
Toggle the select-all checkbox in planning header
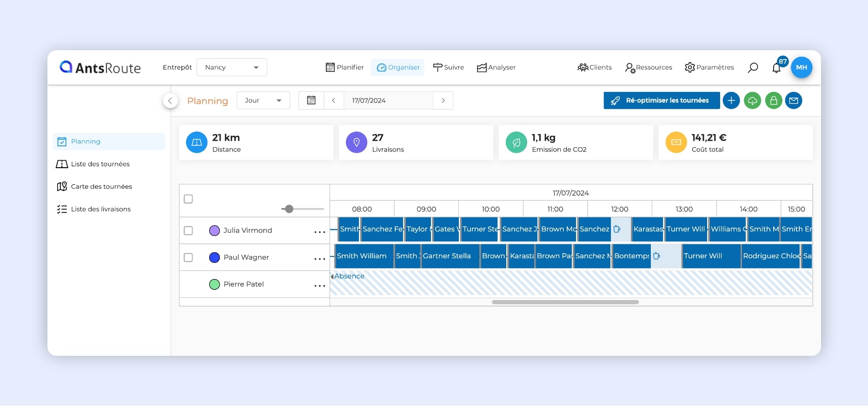tap(188, 199)
